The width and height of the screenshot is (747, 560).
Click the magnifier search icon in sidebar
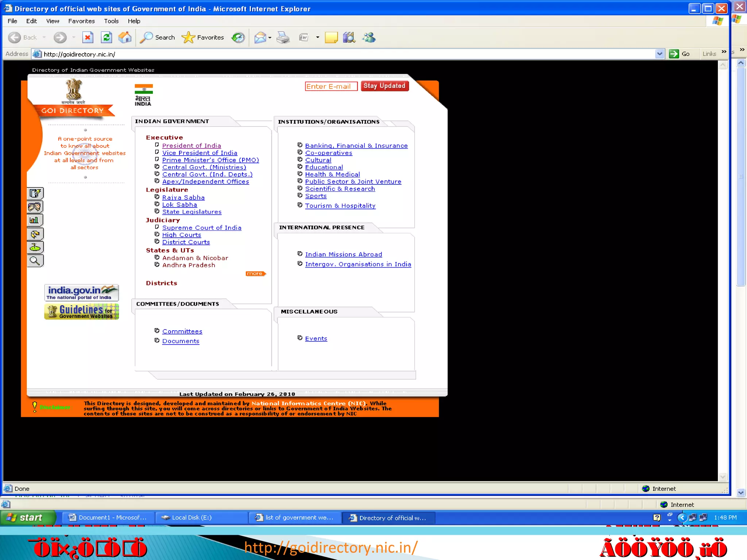pyautogui.click(x=35, y=261)
